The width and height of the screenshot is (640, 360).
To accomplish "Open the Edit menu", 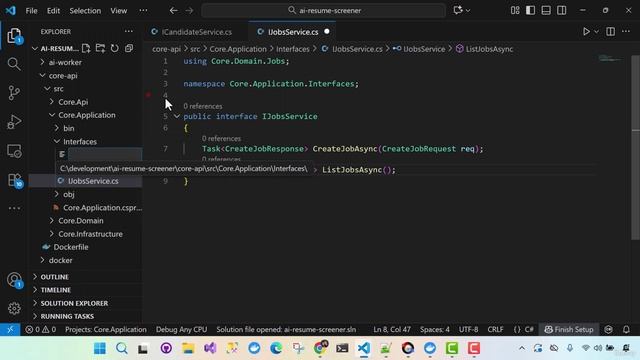I will pos(53,11).
